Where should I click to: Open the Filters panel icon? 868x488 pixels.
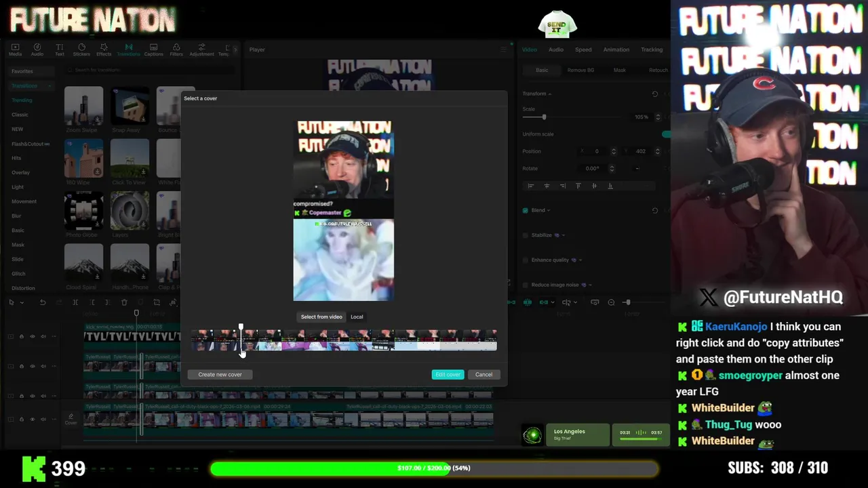(x=176, y=49)
